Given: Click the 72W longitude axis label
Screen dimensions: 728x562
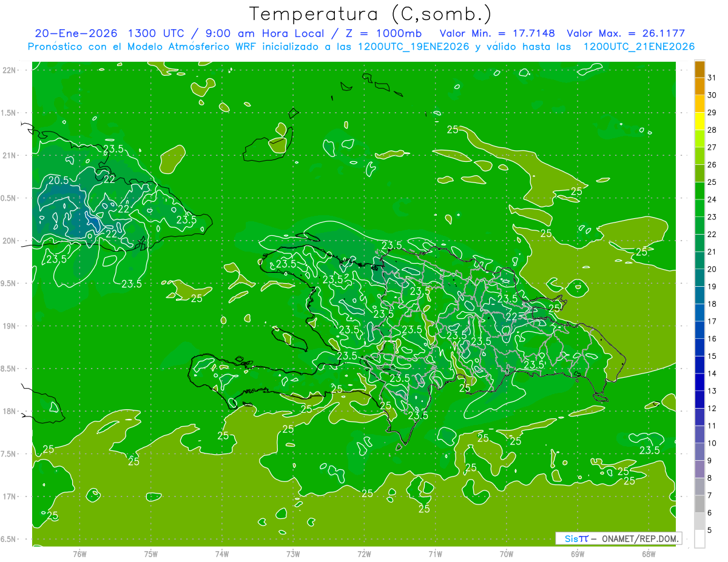Looking at the screenshot, I should point(364,554).
